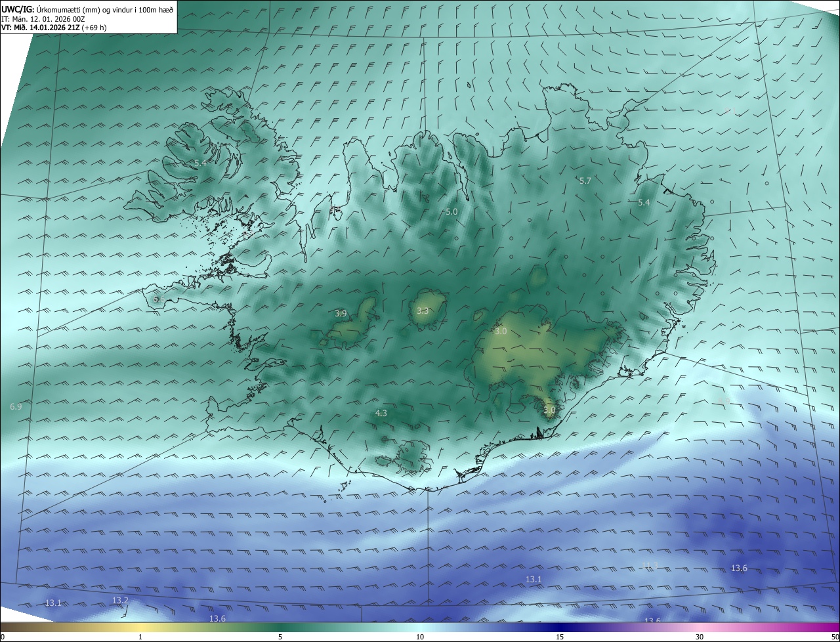Screen dimensions: 840x642
Task: Click the map title line starting with UWC/IG
Action: click(87, 10)
